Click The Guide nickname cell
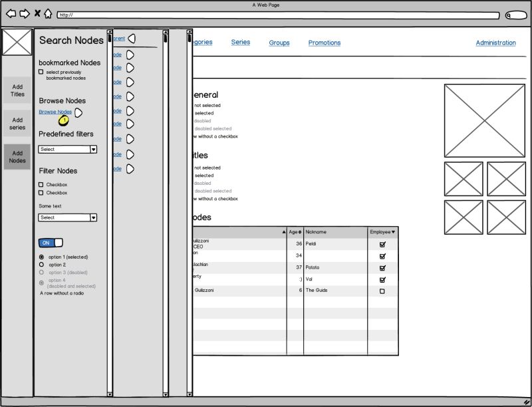532x407 pixels. click(x=335, y=291)
